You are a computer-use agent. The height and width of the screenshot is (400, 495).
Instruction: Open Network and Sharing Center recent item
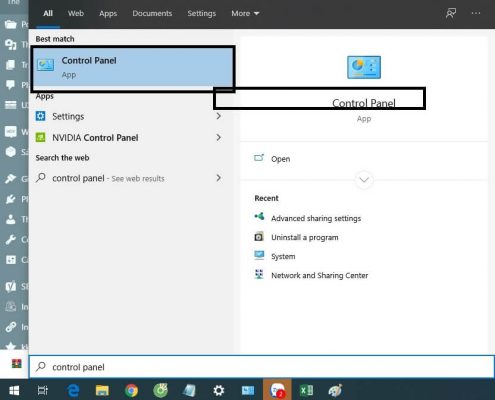click(320, 275)
